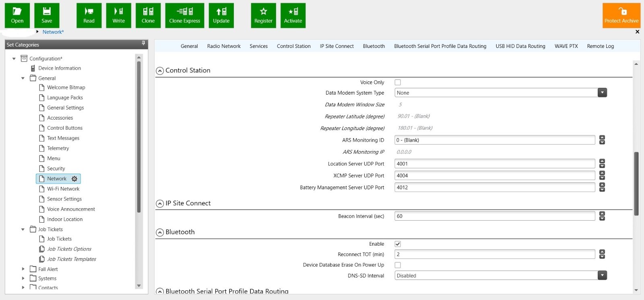Switch to the WAVE PTX tab
Screen dimensions: 644x300
click(566, 46)
